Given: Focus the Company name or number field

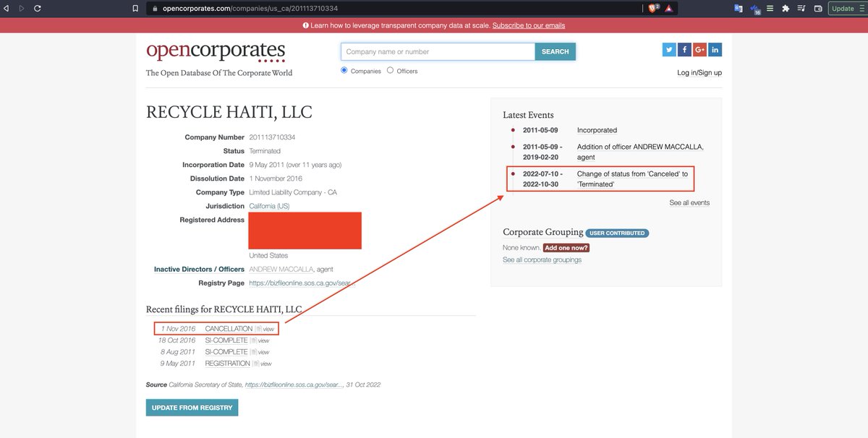Looking at the screenshot, I should coord(438,51).
